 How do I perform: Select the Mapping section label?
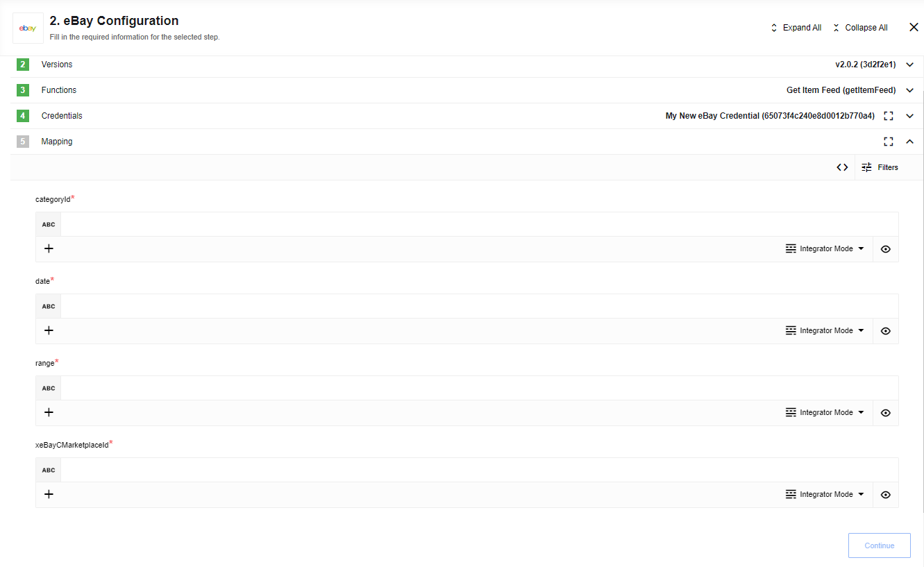click(x=57, y=142)
